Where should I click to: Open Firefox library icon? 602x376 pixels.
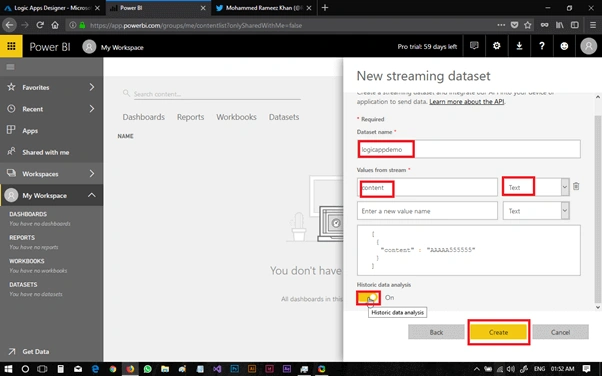559,25
